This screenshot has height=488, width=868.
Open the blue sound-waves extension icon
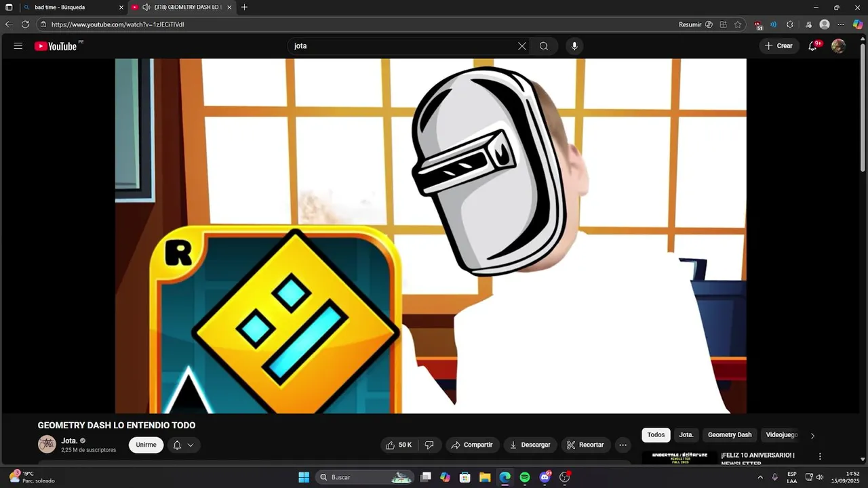pos(774,24)
